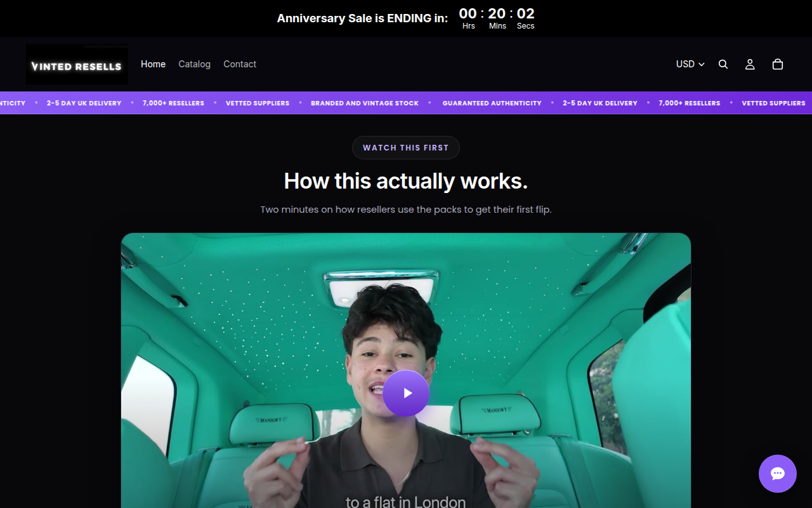Open the shopping bag cart icon
812x508 pixels.
coord(778,64)
